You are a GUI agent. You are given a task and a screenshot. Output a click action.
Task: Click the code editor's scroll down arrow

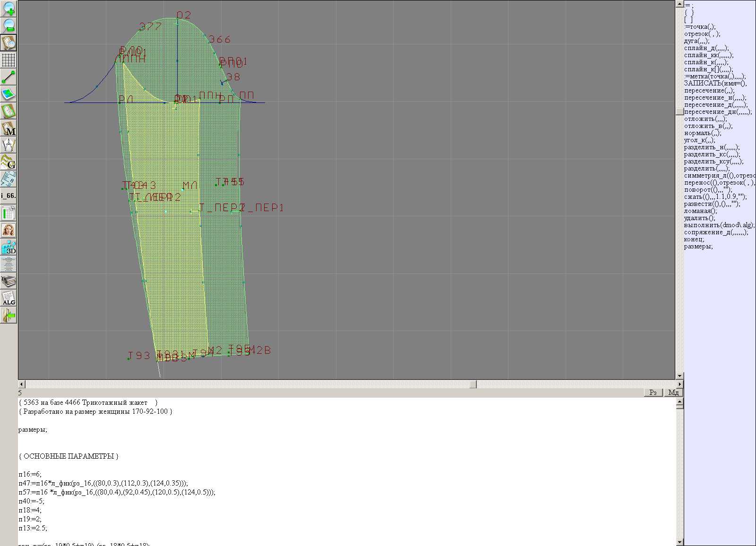click(x=679, y=542)
